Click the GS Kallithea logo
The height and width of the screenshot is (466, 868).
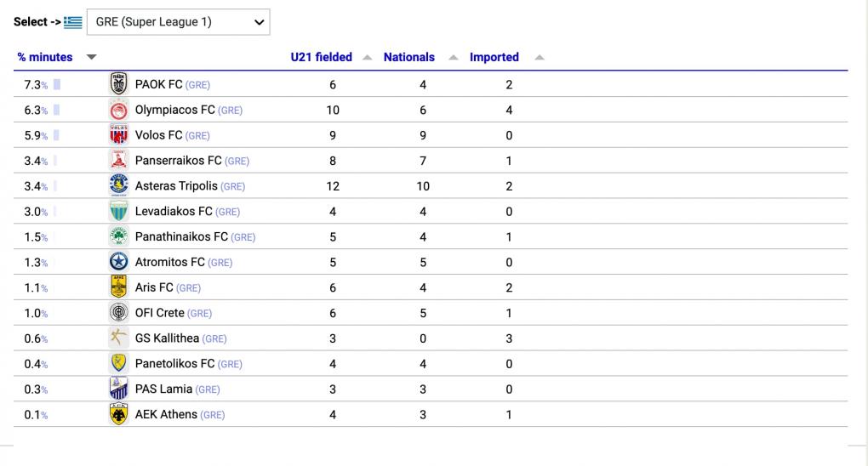118,338
